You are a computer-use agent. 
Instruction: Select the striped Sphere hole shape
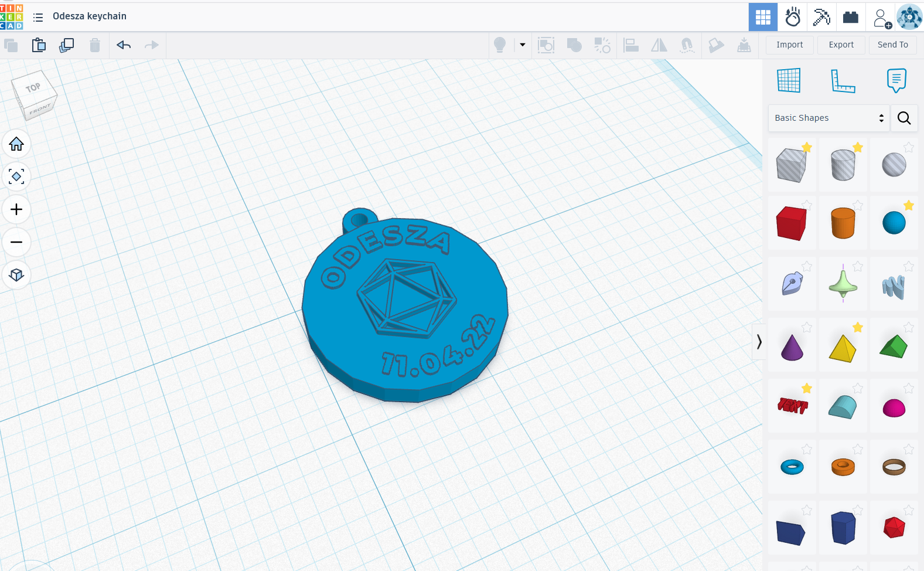click(x=894, y=165)
